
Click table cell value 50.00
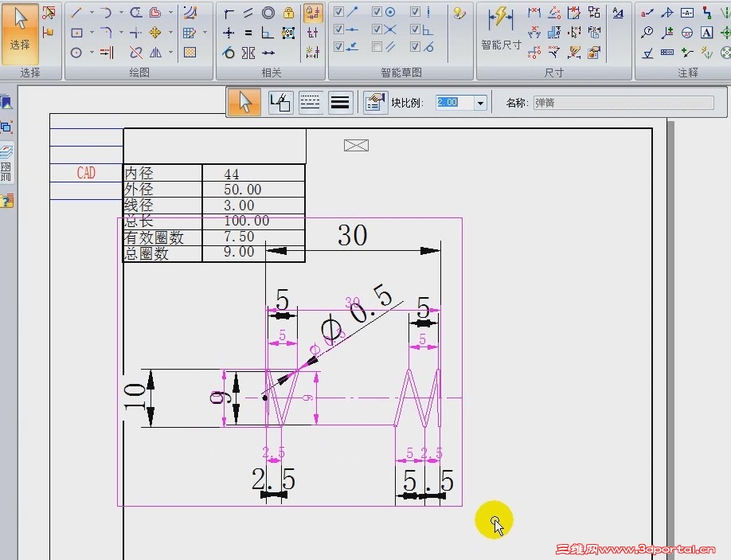tap(242, 190)
